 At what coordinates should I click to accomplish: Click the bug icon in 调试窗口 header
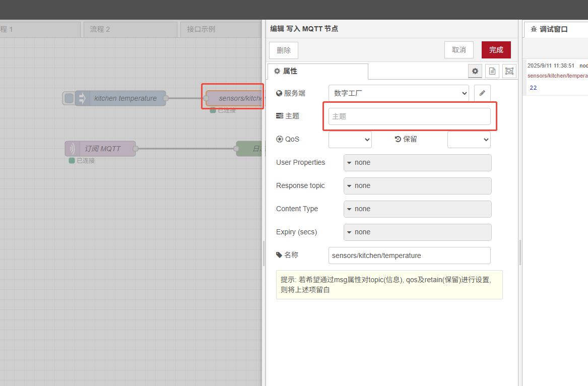[x=533, y=29]
